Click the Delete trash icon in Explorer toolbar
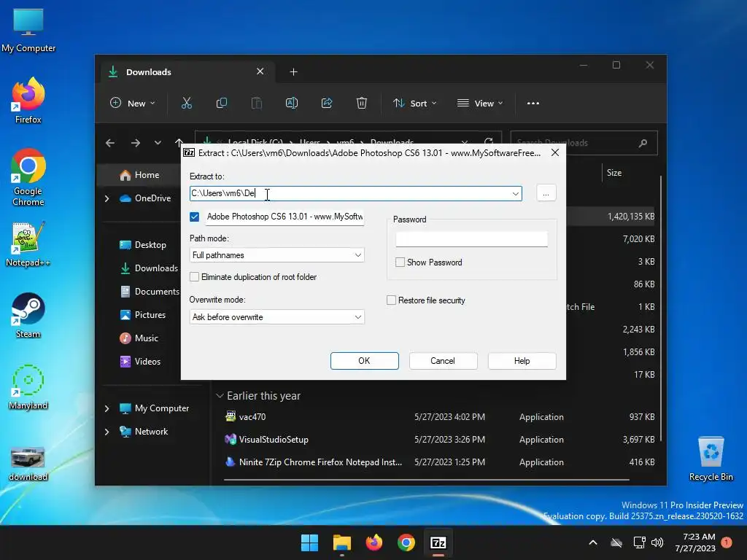The image size is (747, 560). [x=362, y=104]
